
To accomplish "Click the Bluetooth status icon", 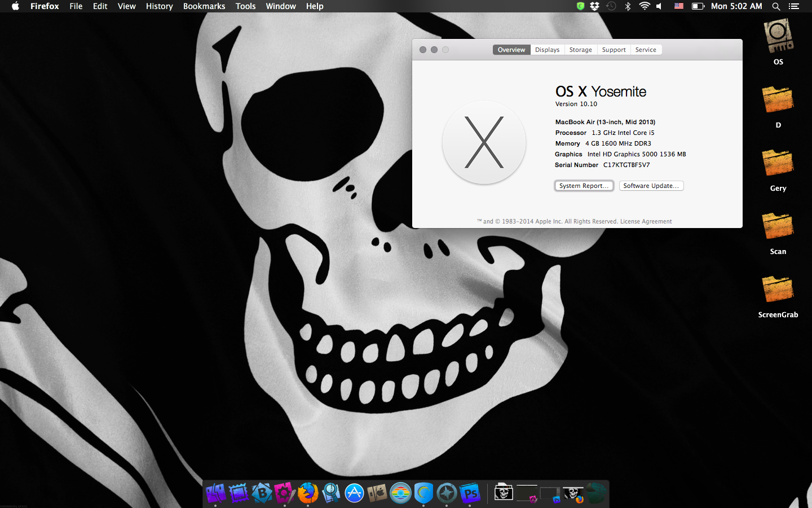I will (628, 6).
